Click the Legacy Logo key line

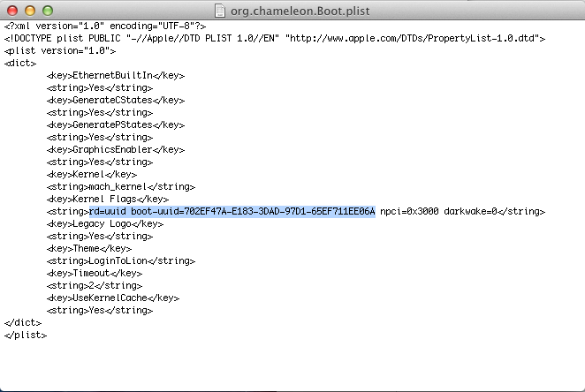pos(105,223)
